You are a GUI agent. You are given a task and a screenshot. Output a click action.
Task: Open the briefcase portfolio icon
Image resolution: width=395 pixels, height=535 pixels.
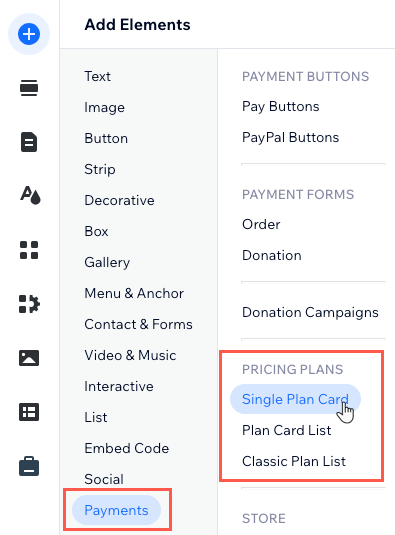click(x=29, y=466)
